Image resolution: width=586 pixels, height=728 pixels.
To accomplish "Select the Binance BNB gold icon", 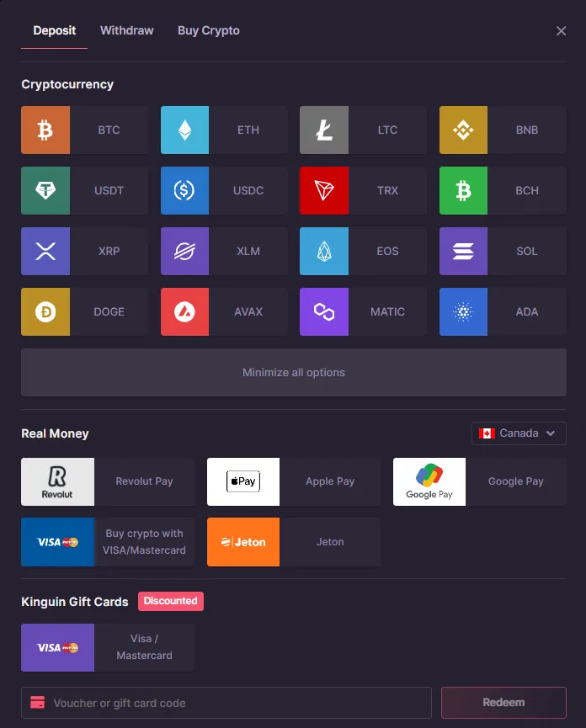I will click(x=463, y=130).
